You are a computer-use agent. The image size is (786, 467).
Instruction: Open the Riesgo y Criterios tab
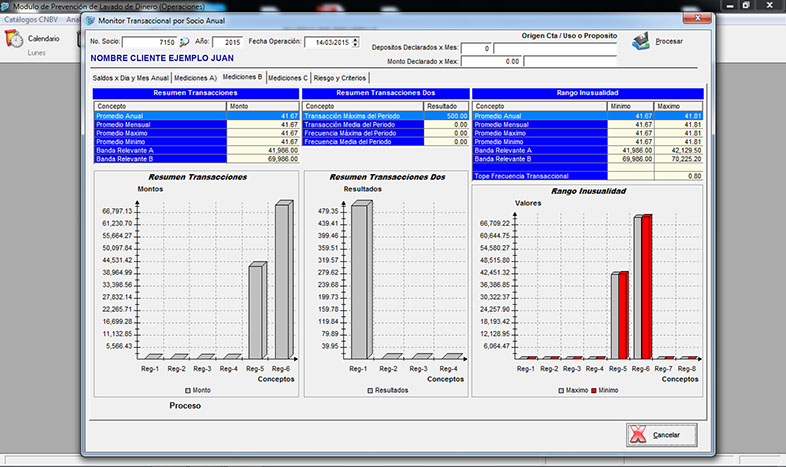coord(340,77)
